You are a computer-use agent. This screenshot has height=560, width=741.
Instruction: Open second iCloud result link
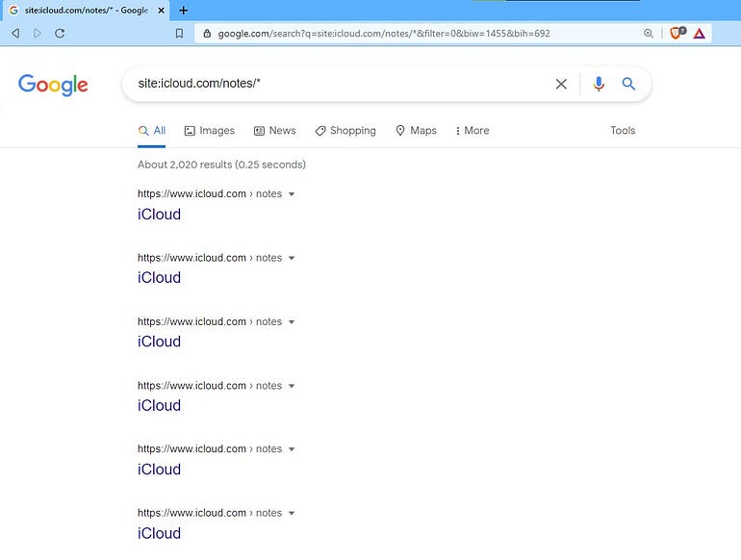click(x=159, y=277)
